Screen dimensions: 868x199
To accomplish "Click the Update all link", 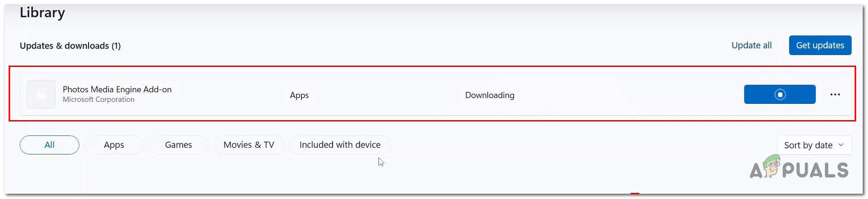I will pos(751,45).
